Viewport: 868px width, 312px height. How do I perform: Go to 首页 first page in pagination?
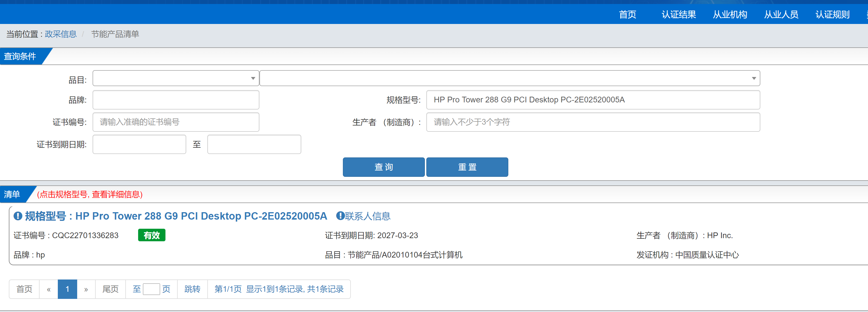24,289
